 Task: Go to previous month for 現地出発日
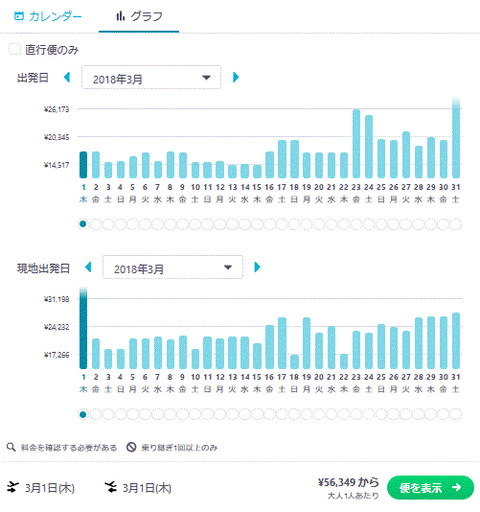88,267
